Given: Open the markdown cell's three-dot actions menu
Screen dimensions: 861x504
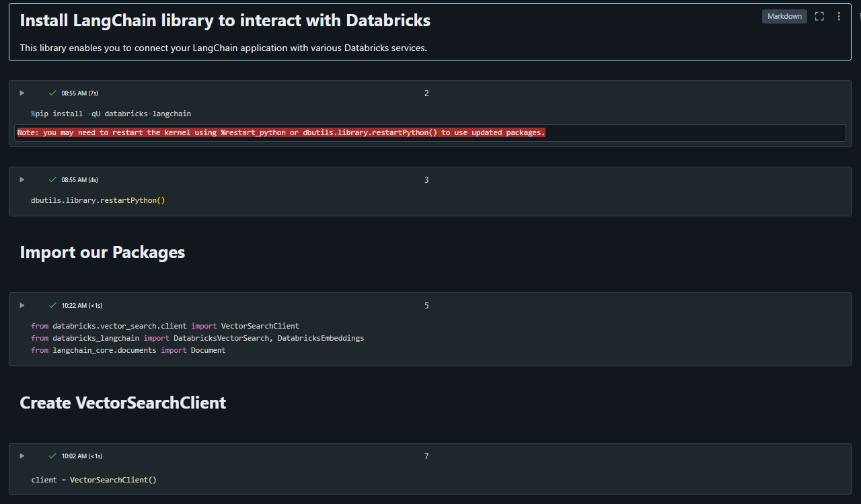Looking at the screenshot, I should pyautogui.click(x=839, y=16).
